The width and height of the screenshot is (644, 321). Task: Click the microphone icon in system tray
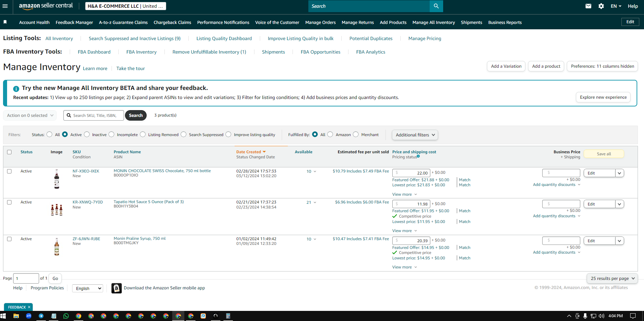(x=585, y=316)
